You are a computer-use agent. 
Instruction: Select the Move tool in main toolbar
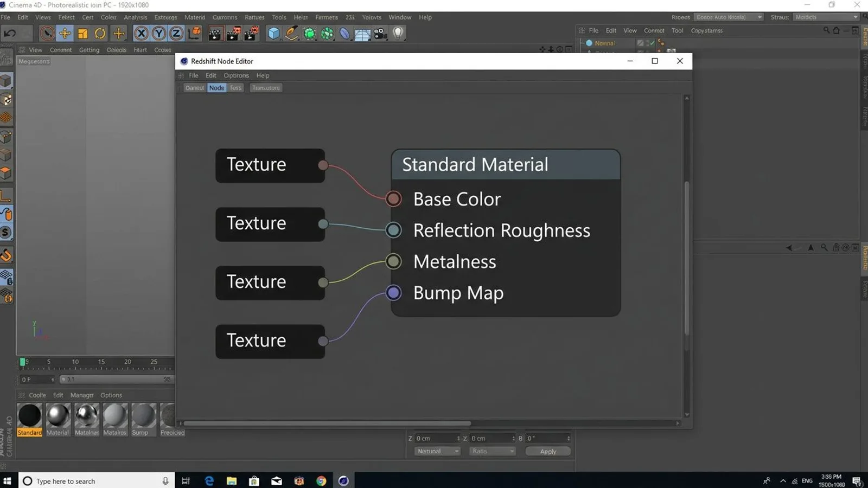pos(65,34)
